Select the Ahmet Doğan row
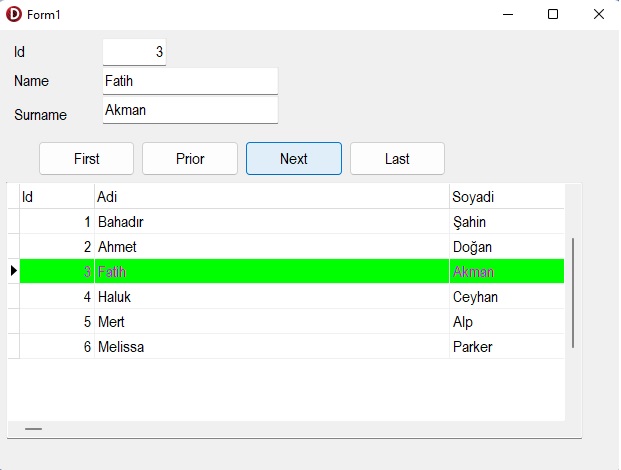The width and height of the screenshot is (621, 470). 292,247
